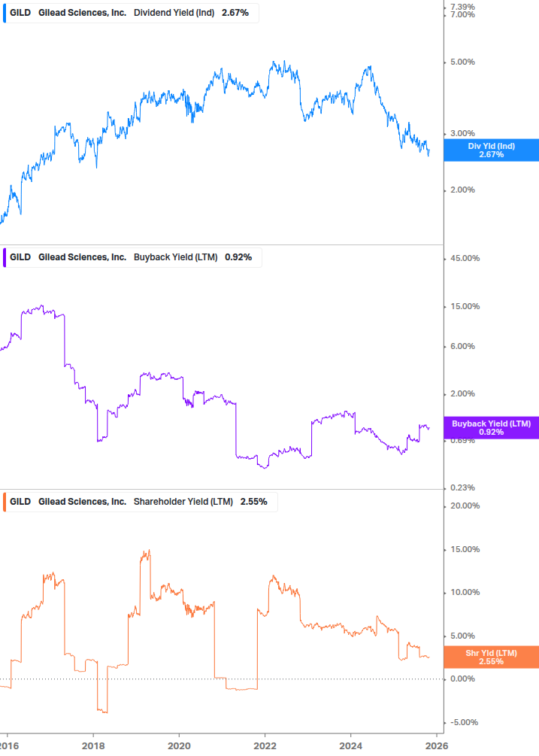Click the 20.00% tick on the shareholder yield axis

pyautogui.click(x=465, y=506)
